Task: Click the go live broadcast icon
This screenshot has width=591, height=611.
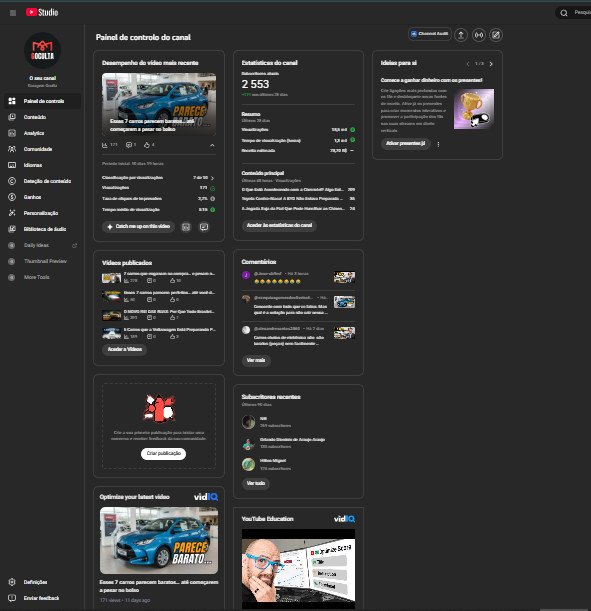Action: [478, 35]
